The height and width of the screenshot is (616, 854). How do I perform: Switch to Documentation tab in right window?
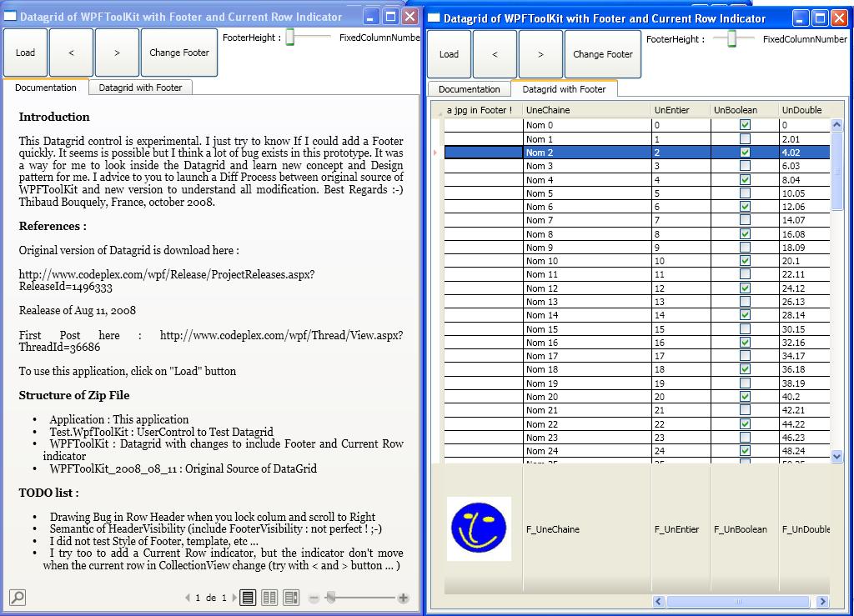point(469,89)
